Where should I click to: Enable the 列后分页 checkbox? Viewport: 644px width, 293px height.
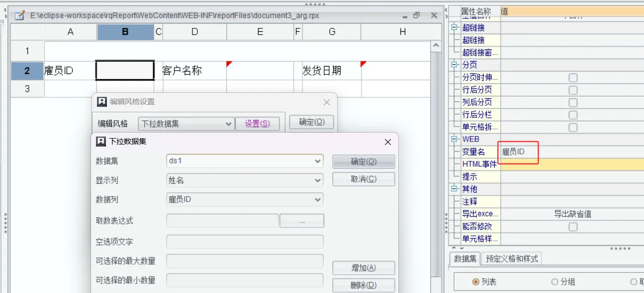573,102
